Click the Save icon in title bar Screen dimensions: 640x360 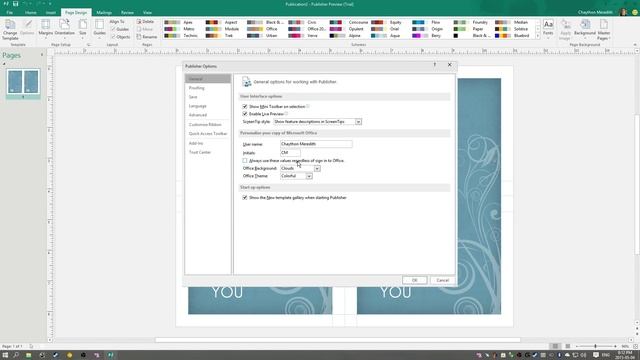tap(16, 4)
